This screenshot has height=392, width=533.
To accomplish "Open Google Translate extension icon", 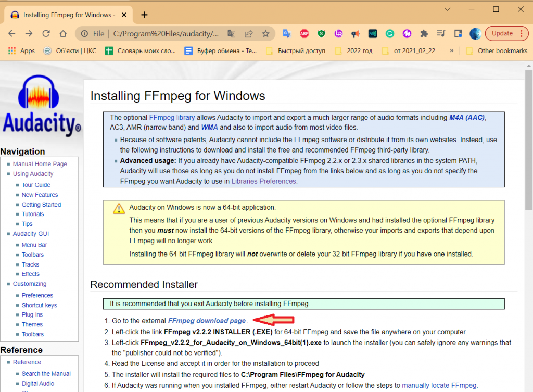I will (x=287, y=33).
